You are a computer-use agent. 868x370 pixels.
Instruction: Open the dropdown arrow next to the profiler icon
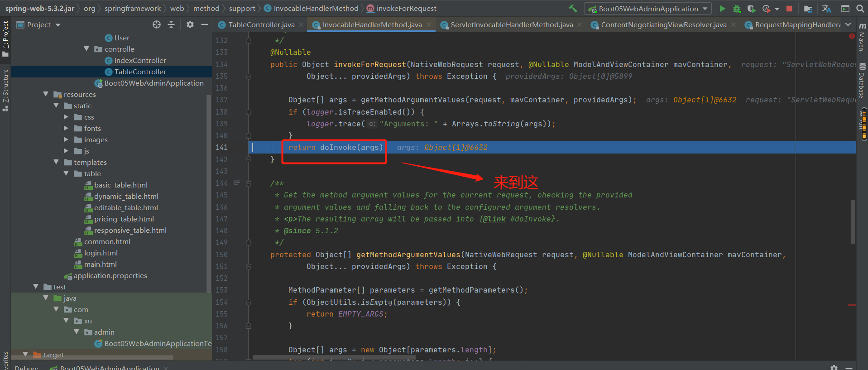pyautogui.click(x=777, y=9)
